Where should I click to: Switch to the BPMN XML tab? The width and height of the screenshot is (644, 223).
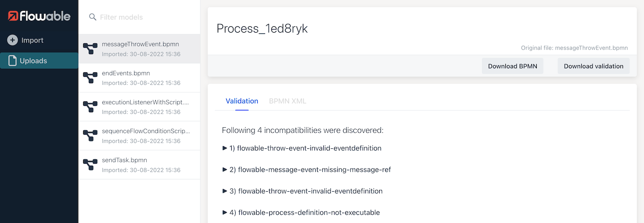288,101
